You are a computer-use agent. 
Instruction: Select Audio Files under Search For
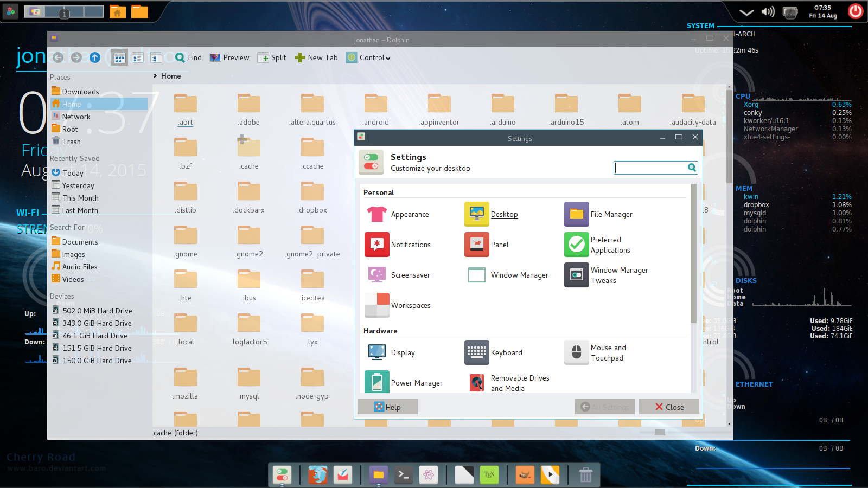point(99,267)
